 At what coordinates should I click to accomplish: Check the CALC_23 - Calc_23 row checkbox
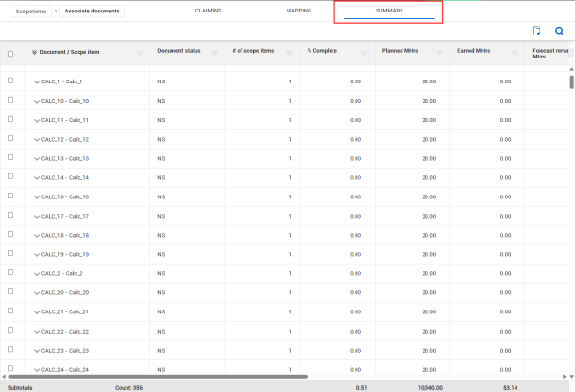(x=11, y=349)
